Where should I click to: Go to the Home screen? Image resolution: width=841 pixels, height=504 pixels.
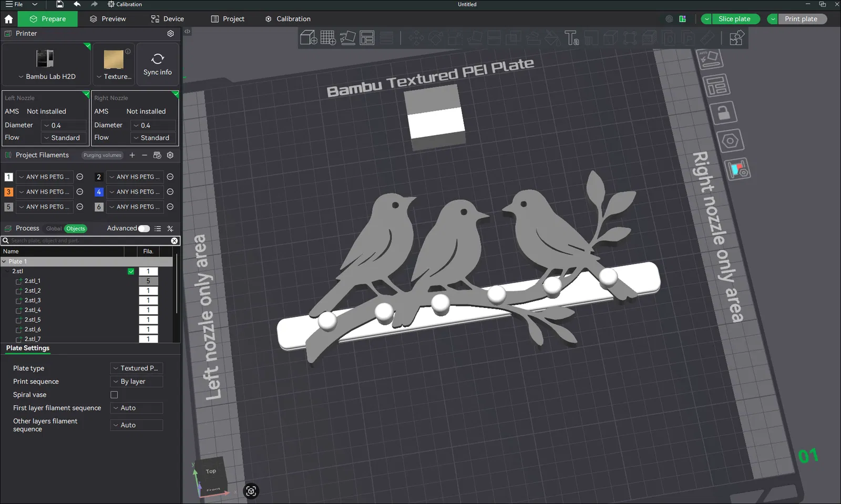(x=9, y=19)
